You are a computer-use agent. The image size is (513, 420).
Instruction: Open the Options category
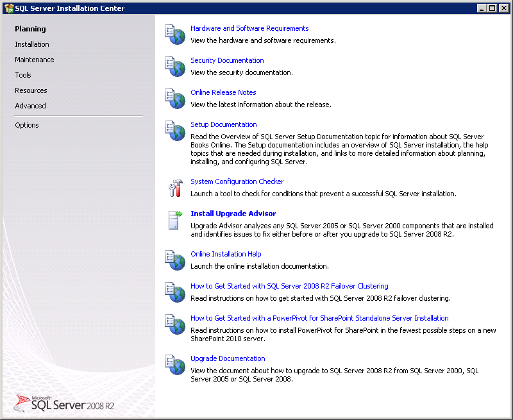click(27, 125)
